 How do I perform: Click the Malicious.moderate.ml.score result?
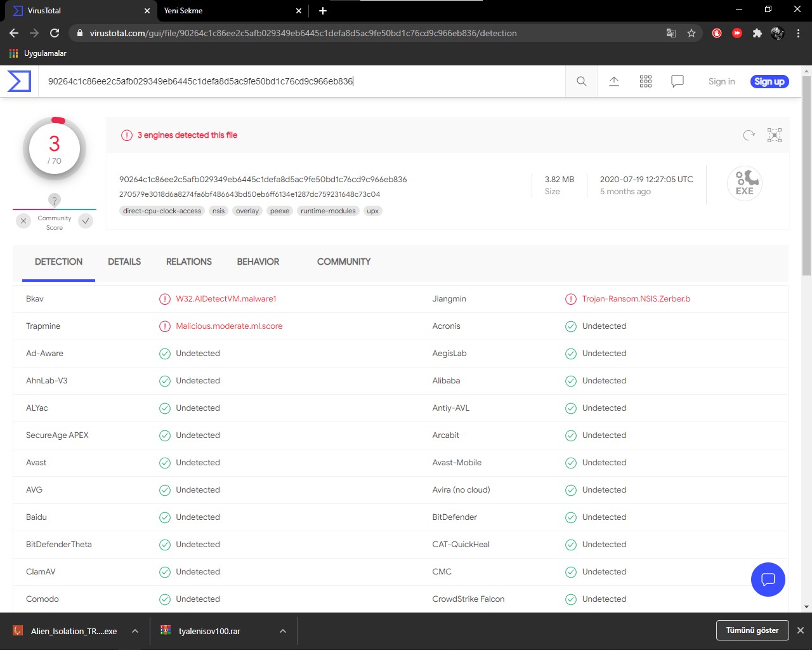tap(229, 326)
